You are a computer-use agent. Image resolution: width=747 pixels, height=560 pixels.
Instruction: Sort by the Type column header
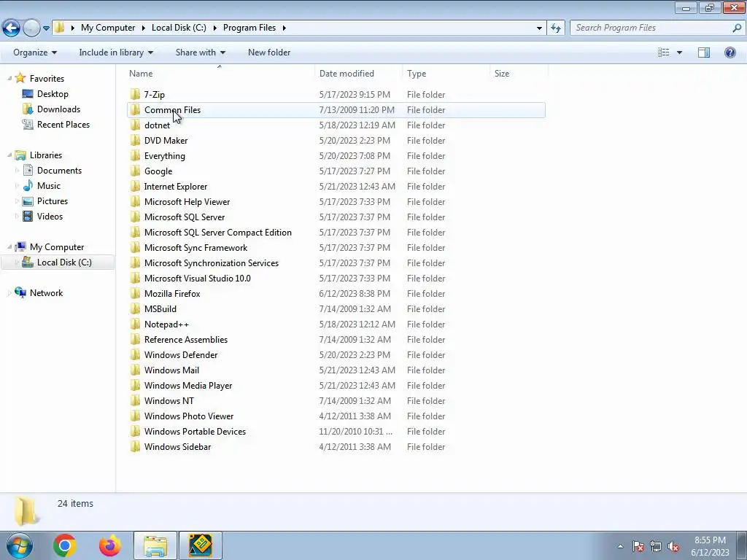click(446, 74)
